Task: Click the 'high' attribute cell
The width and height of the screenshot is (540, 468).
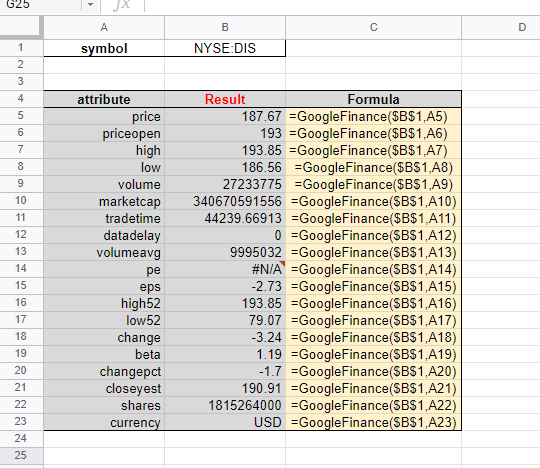Action: point(104,150)
